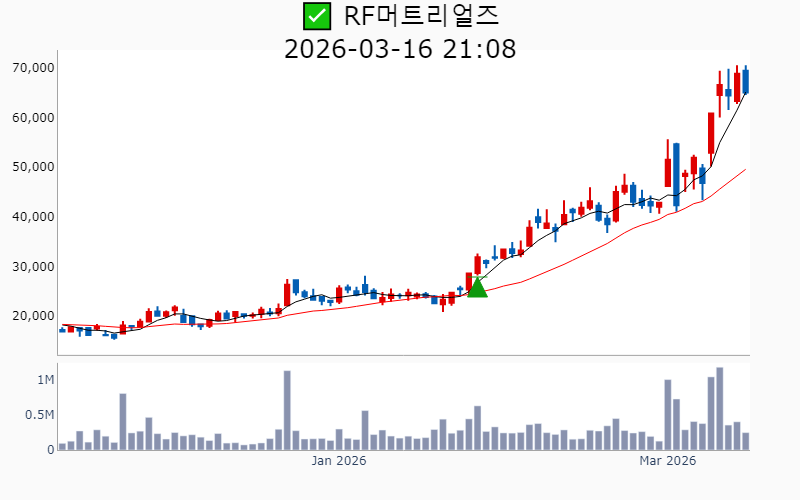Click the 0.5M volume axis label
The image size is (800, 500).
tap(40, 415)
